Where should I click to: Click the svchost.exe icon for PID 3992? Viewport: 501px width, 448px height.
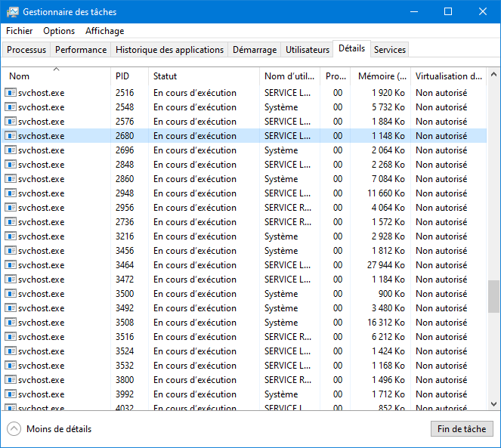point(11,394)
